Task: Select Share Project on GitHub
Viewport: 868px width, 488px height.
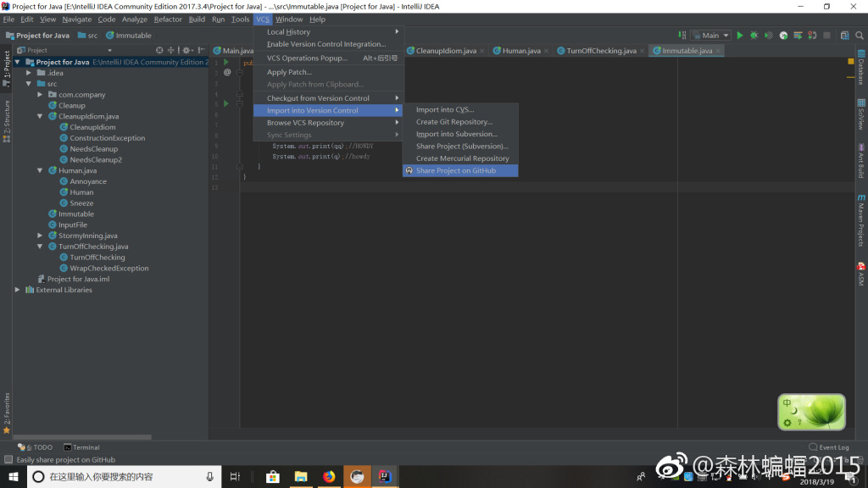Action: (460, 170)
